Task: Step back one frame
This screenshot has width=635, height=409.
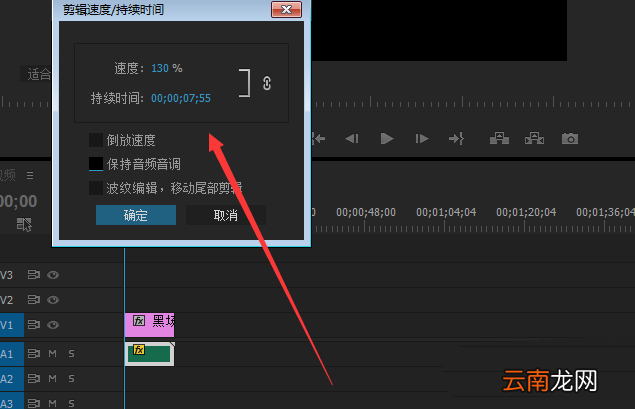Action: click(x=352, y=139)
